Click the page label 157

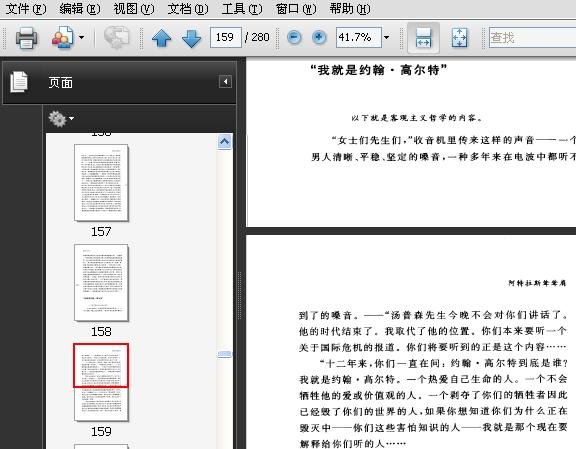(x=101, y=232)
